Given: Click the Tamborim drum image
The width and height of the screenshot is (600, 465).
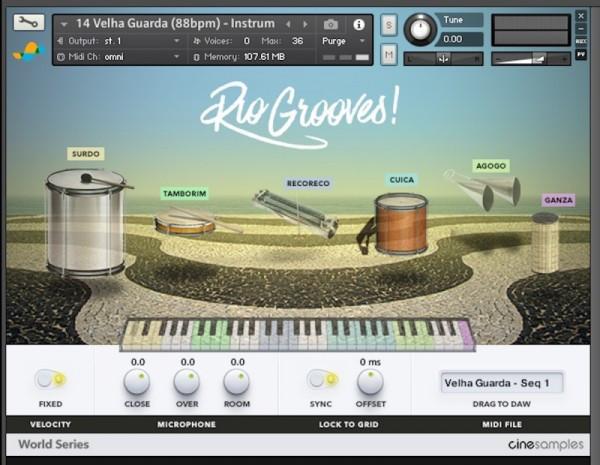Looking at the screenshot, I should 186,222.
